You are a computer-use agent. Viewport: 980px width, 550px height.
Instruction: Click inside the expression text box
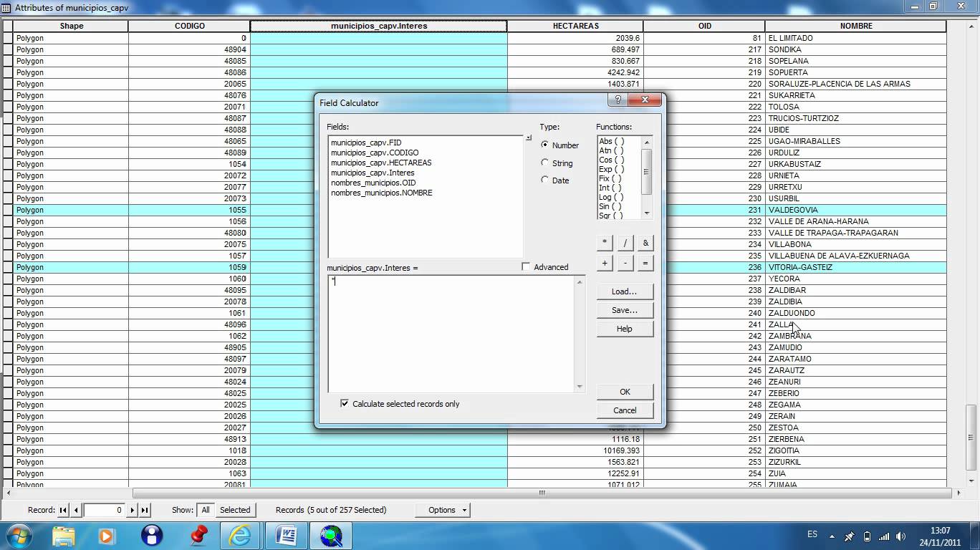point(451,333)
